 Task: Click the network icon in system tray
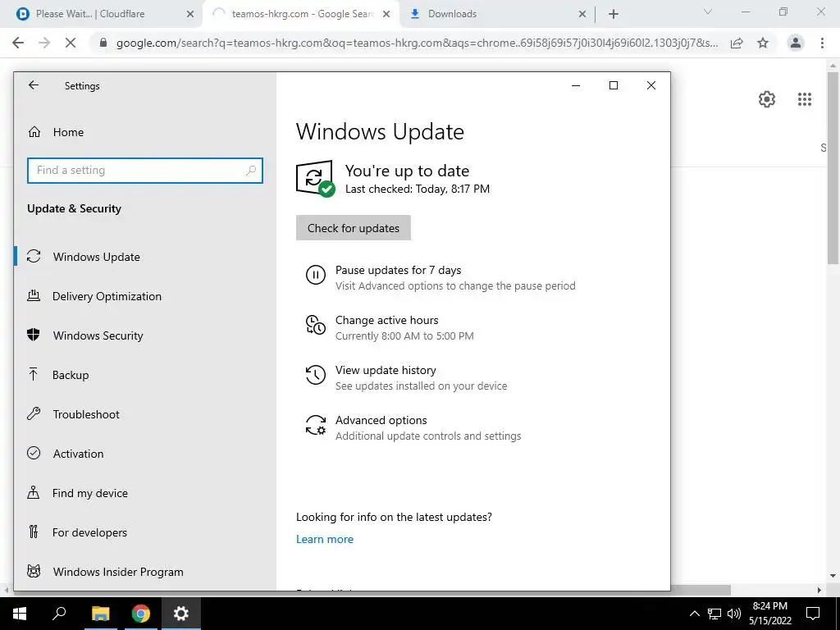pyautogui.click(x=714, y=614)
